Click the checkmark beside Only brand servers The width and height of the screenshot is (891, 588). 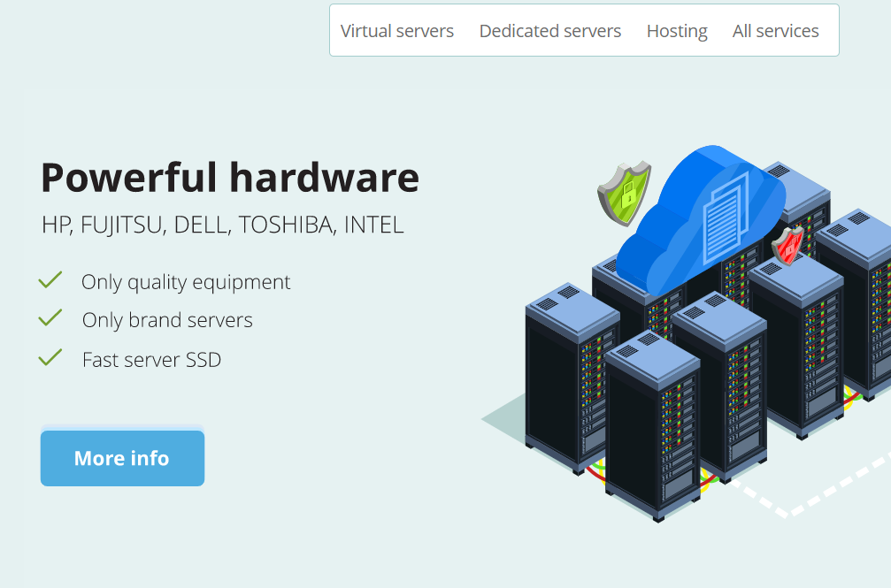pyautogui.click(x=50, y=318)
